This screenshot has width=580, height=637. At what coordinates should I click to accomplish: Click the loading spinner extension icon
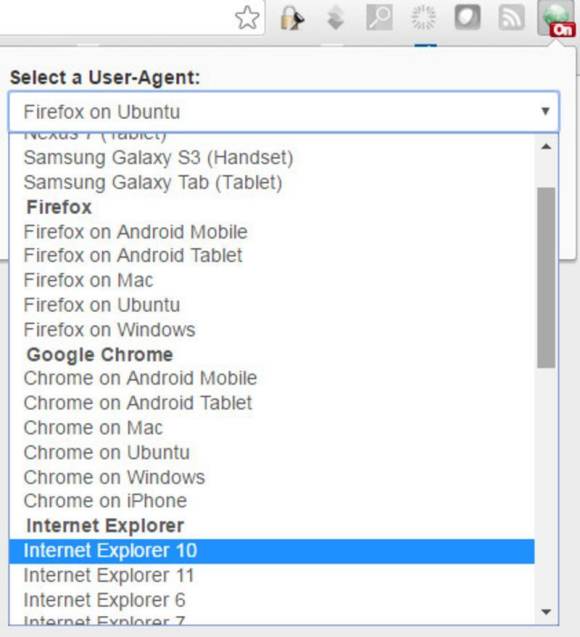coord(424,17)
